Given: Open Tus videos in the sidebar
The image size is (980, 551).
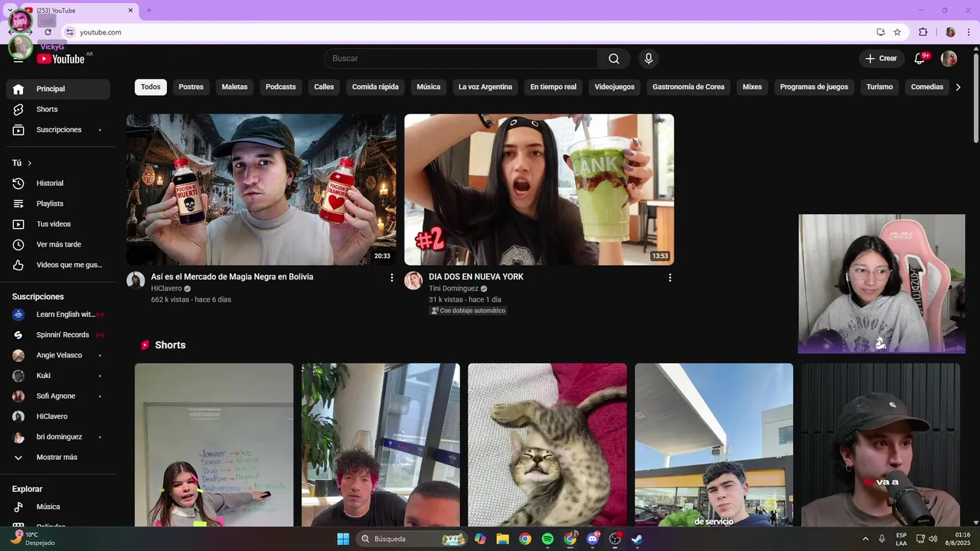Looking at the screenshot, I should pyautogui.click(x=58, y=224).
